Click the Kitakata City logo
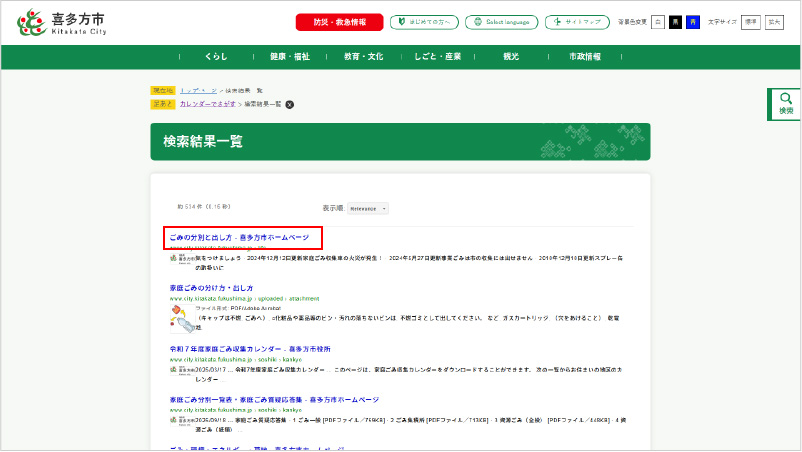The width and height of the screenshot is (802, 452). click(62, 22)
